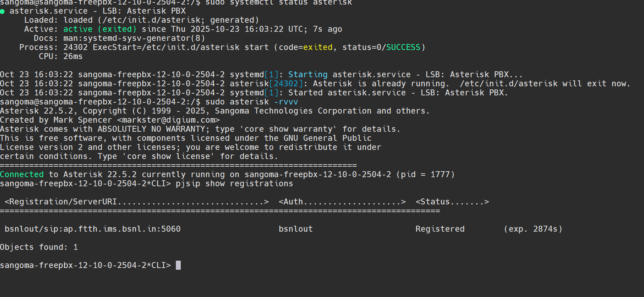
Task: Click the 'pjsip show registrations' command text
Action: coord(234,183)
